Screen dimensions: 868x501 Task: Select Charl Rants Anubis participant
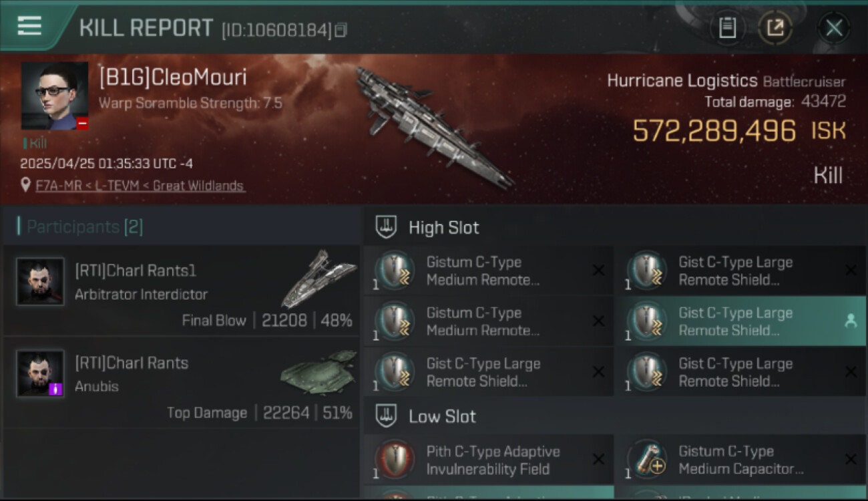[x=182, y=383]
